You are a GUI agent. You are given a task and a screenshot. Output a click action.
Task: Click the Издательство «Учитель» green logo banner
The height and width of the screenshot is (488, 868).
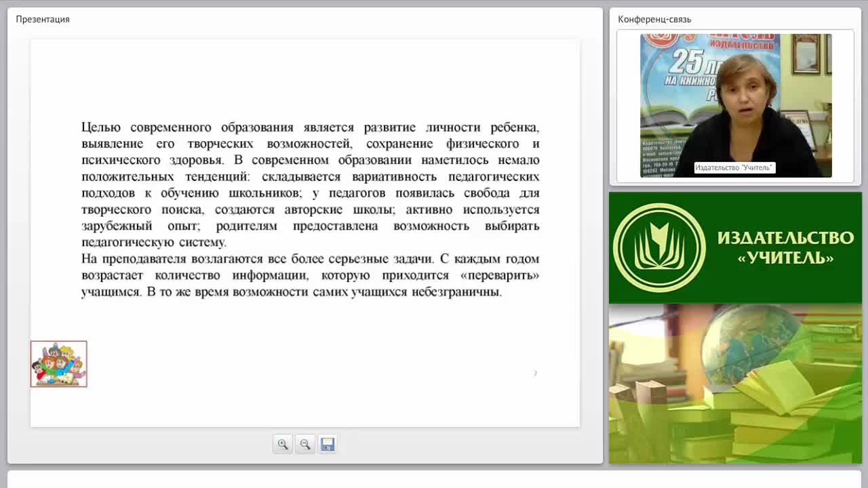tap(735, 248)
